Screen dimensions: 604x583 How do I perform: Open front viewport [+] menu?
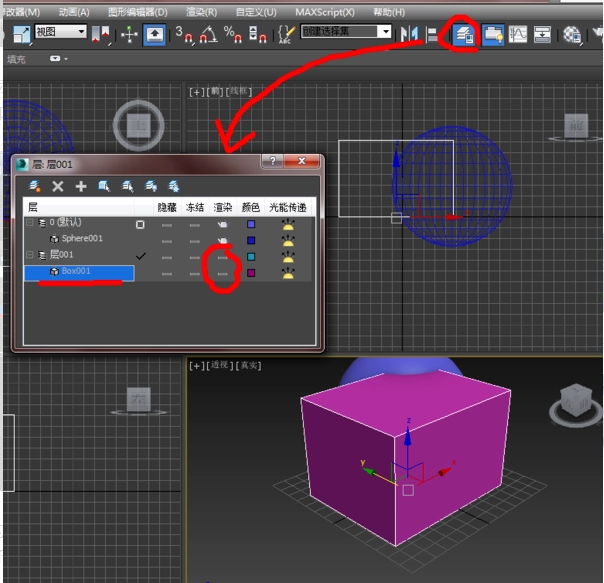197,92
